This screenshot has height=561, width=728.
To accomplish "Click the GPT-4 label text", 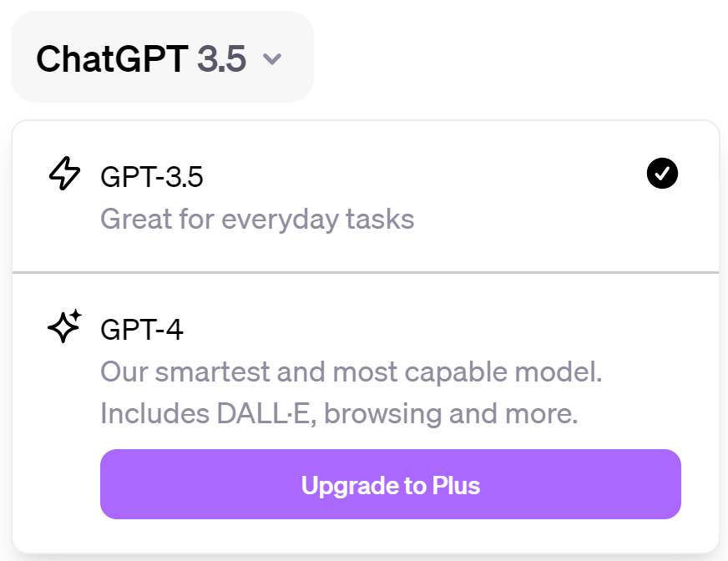I will [x=139, y=328].
